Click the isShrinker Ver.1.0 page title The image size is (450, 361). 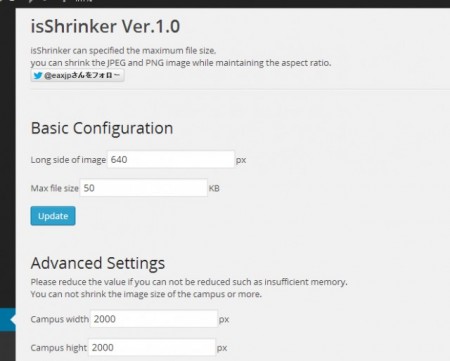(105, 26)
